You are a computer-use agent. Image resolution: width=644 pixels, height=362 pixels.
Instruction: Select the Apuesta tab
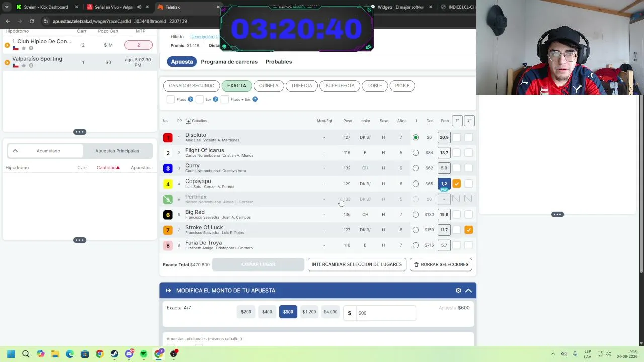point(182,62)
